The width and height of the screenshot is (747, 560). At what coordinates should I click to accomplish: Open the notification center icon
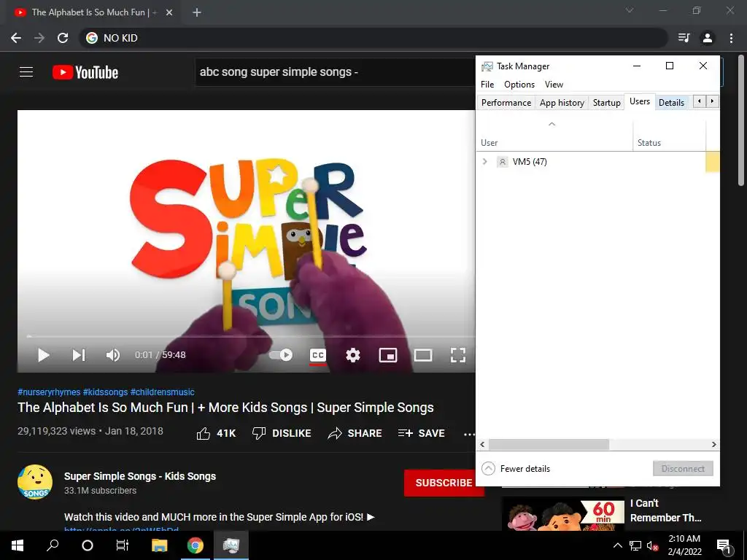724,546
